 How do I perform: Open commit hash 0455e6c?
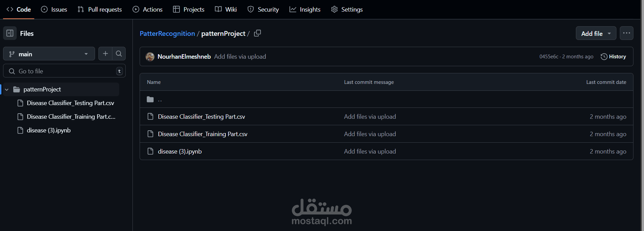(549, 57)
